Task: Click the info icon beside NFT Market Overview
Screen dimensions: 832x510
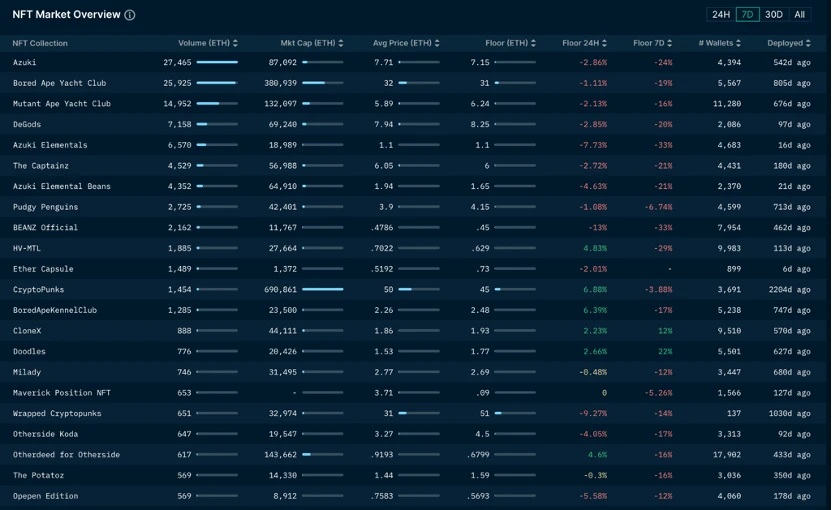Action: click(130, 15)
